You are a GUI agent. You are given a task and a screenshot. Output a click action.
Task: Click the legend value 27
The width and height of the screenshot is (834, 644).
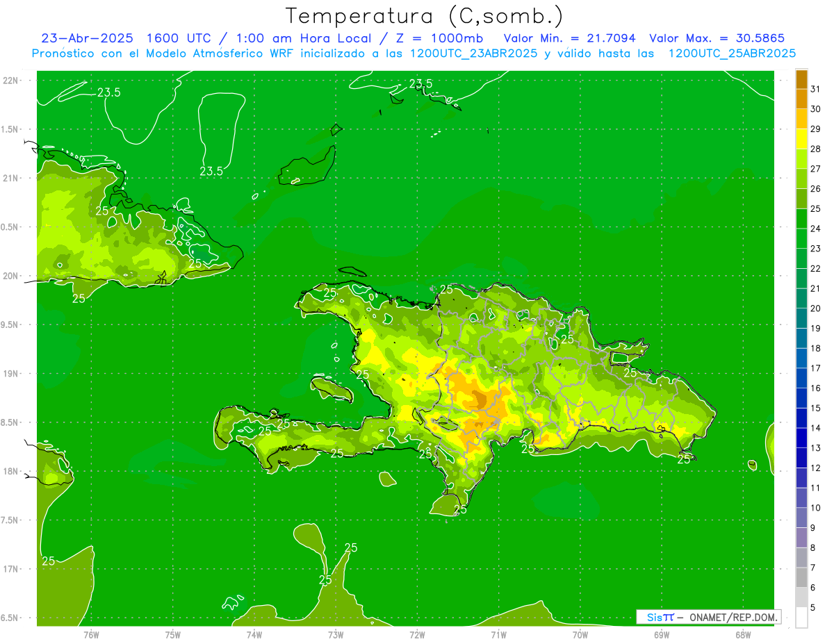point(815,169)
